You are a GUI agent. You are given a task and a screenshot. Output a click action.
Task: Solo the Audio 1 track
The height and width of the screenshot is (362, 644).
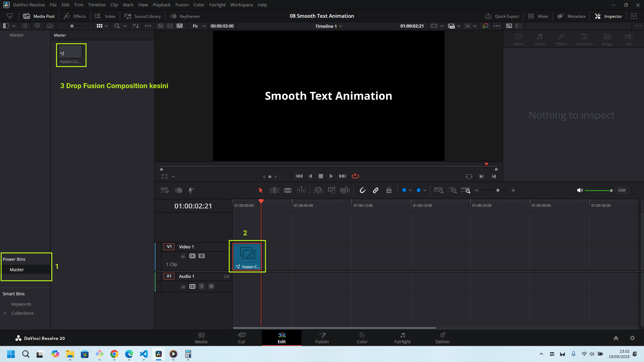pyautogui.click(x=202, y=286)
